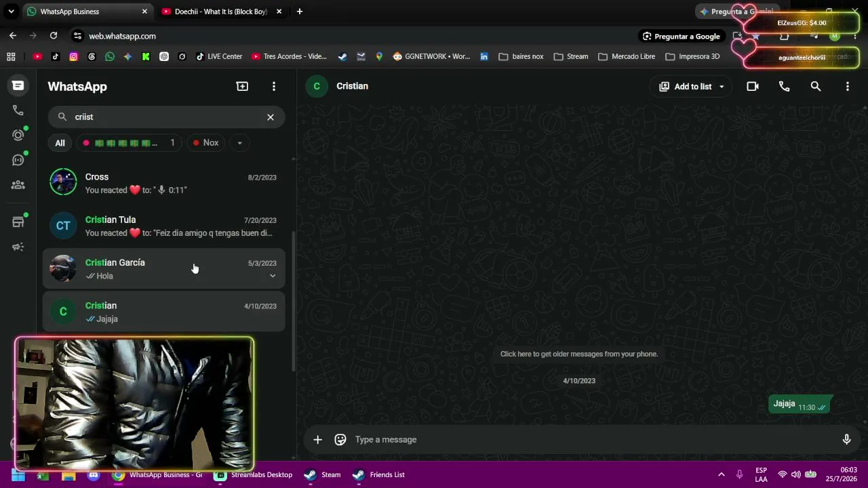The image size is (868, 488).
Task: Show hidden system tray icons
Action: (x=722, y=475)
